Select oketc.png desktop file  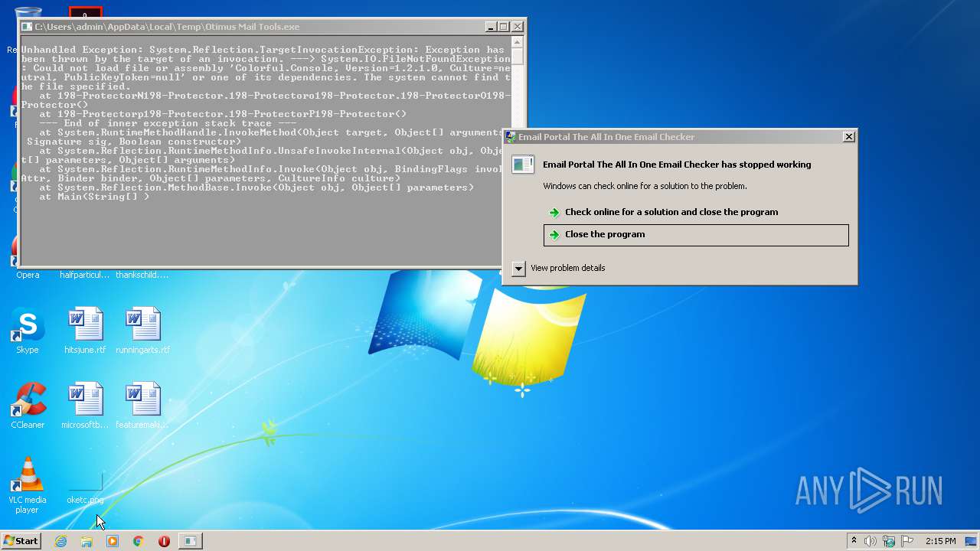[x=85, y=488]
